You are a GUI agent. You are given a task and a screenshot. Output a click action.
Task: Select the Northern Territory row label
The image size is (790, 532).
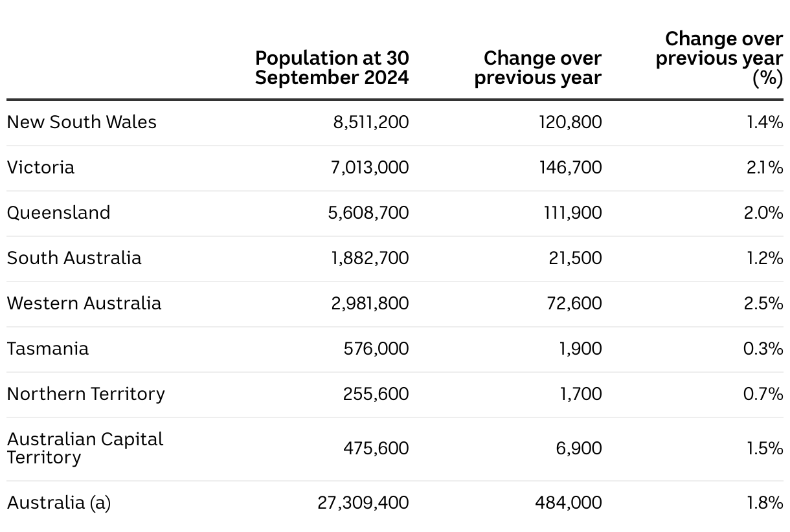[x=86, y=394]
